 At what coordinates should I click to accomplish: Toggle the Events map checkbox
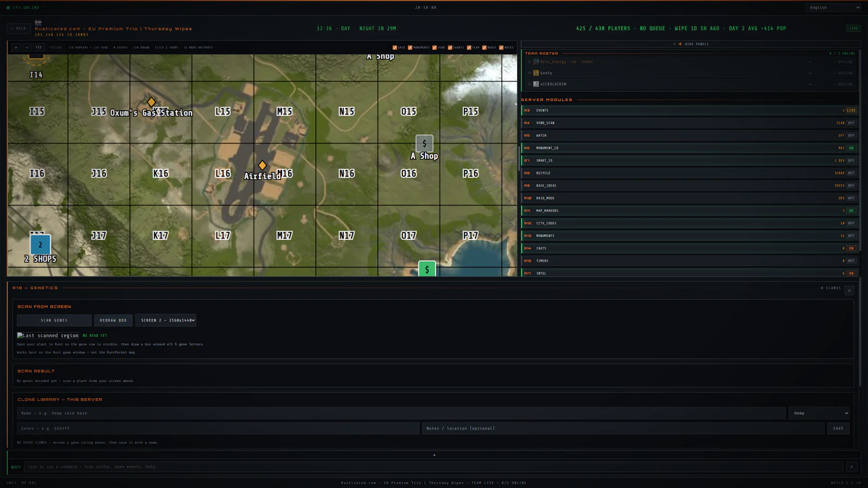coord(450,48)
